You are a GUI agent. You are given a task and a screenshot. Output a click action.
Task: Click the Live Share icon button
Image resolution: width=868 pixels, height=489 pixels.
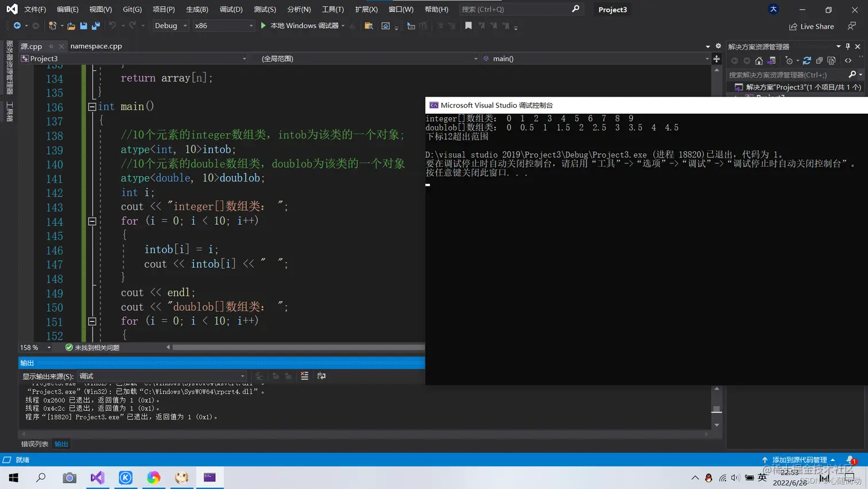point(811,26)
